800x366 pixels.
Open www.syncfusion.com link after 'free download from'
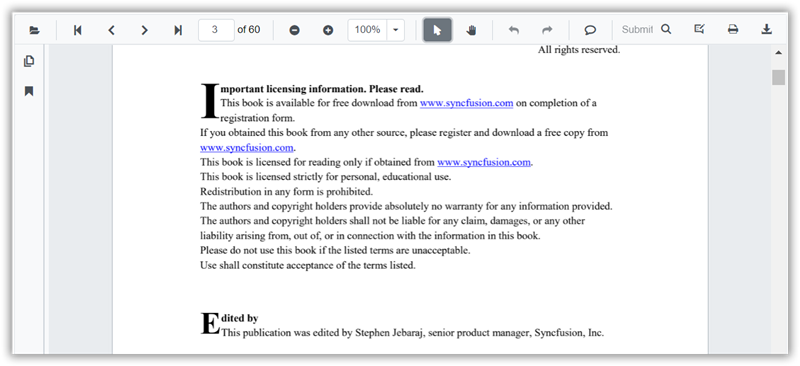[466, 103]
